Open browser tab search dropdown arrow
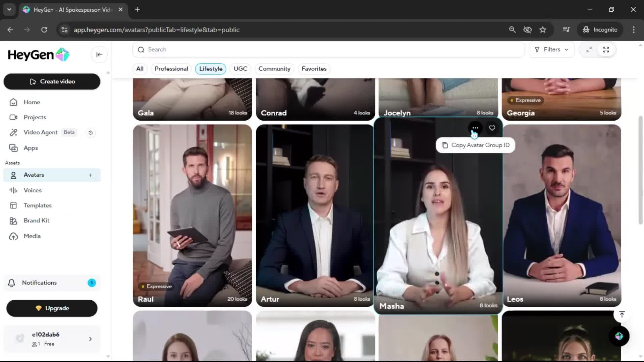 [x=9, y=9]
